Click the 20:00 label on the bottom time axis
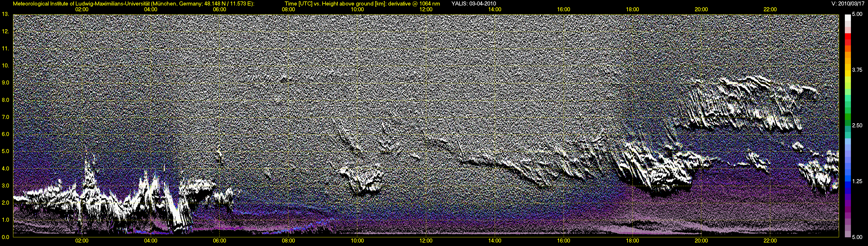Screen dimensions: 868x246 tap(701, 241)
